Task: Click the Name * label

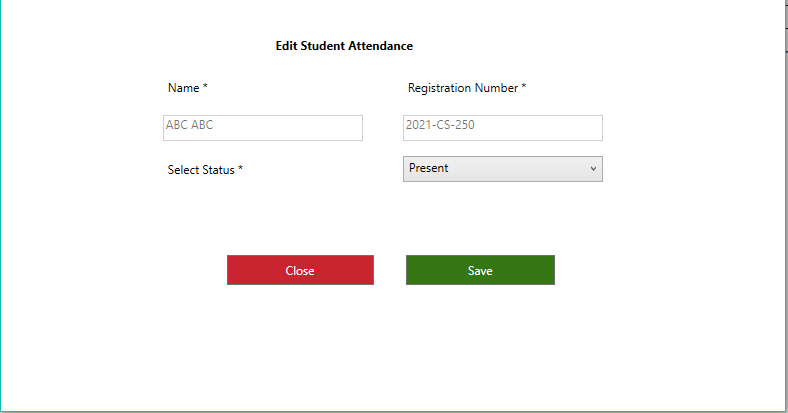Action: pyautogui.click(x=187, y=88)
